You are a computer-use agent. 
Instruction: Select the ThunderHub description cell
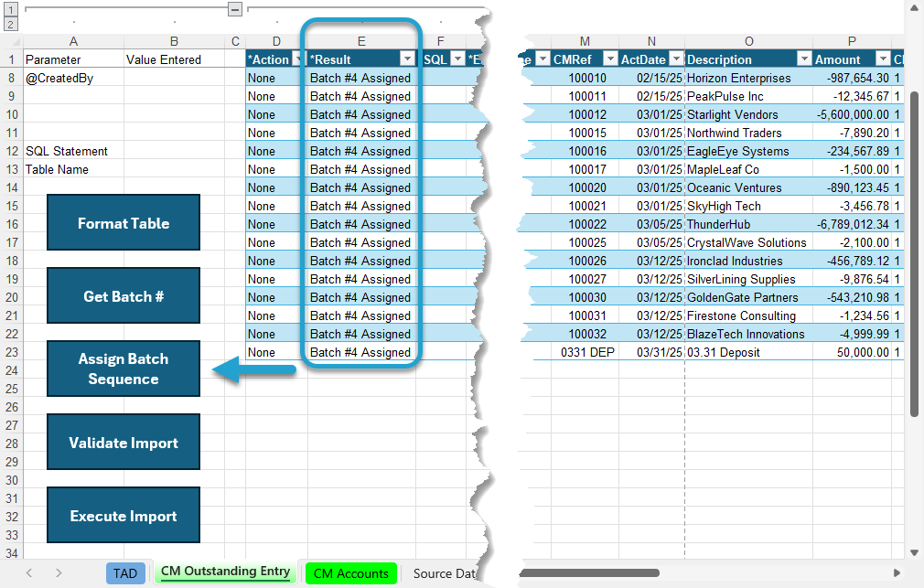point(749,224)
